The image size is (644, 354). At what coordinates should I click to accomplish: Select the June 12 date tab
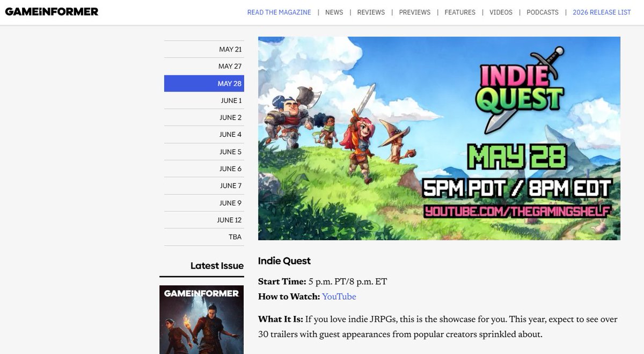(x=204, y=220)
